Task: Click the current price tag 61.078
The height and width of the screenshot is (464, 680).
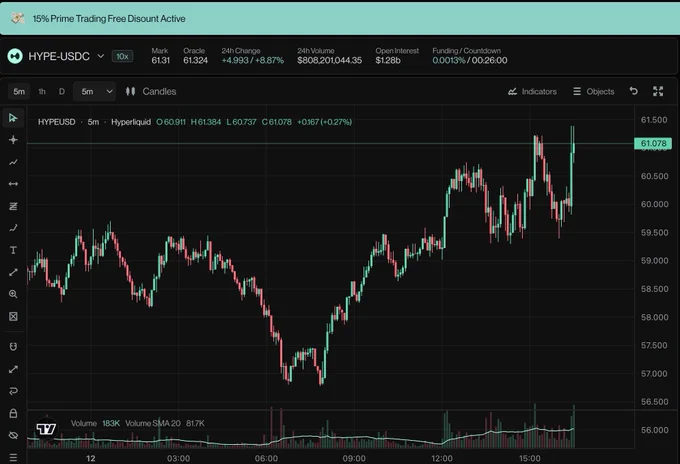Action: point(653,144)
